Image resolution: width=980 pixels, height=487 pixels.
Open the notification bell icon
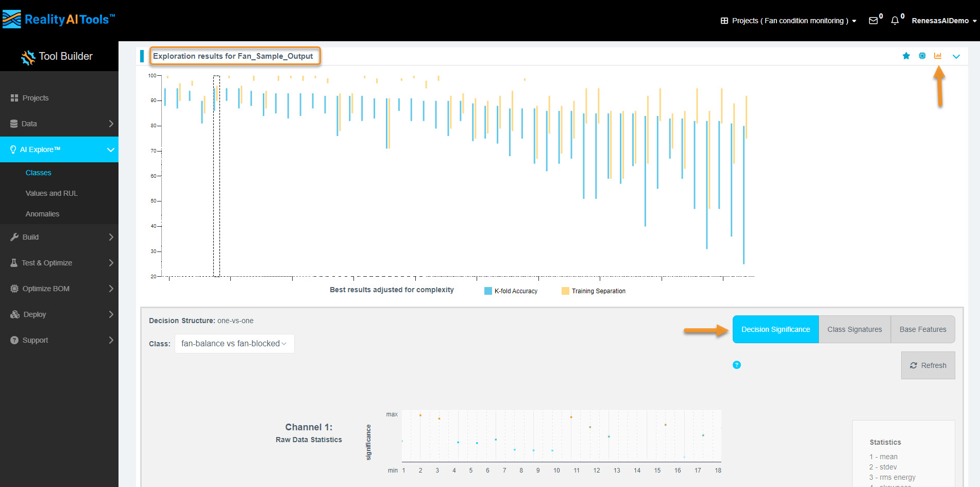[895, 21]
